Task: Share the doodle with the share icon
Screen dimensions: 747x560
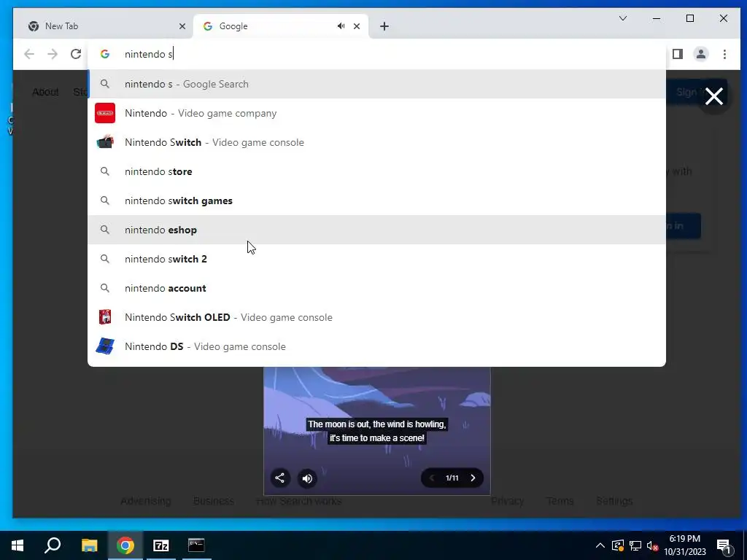Action: pos(280,478)
